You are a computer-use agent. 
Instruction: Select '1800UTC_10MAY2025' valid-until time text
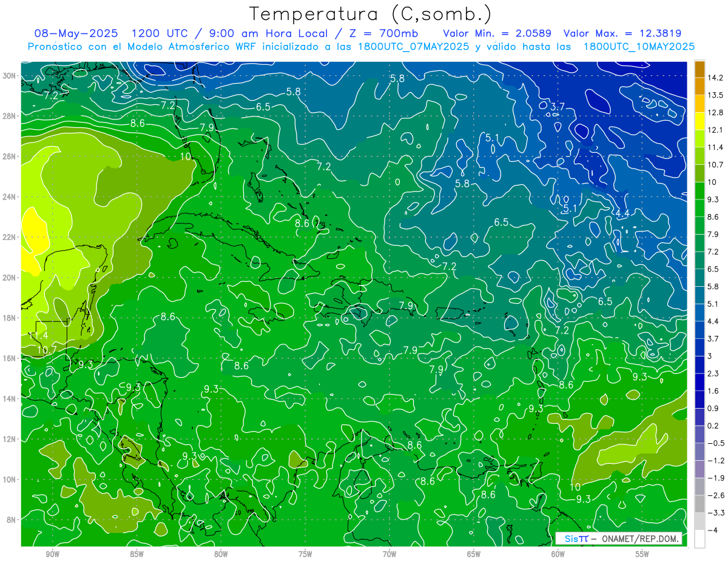click(x=639, y=47)
